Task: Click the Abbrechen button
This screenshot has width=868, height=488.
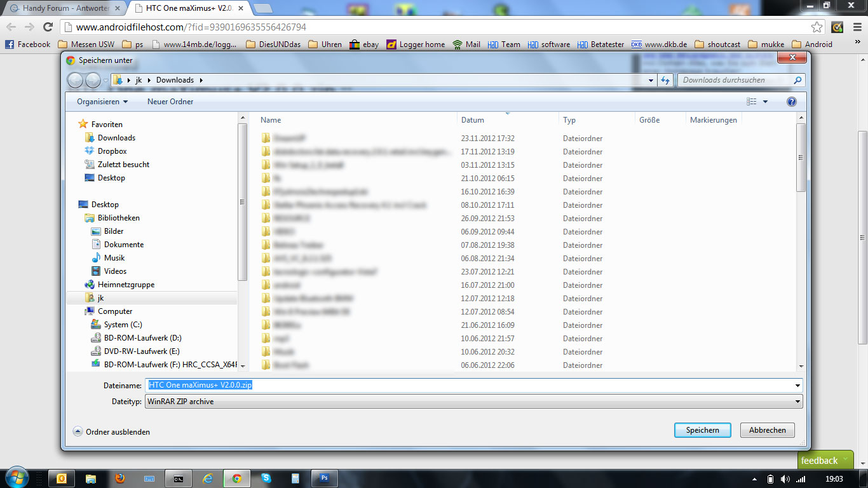Action: pos(768,430)
